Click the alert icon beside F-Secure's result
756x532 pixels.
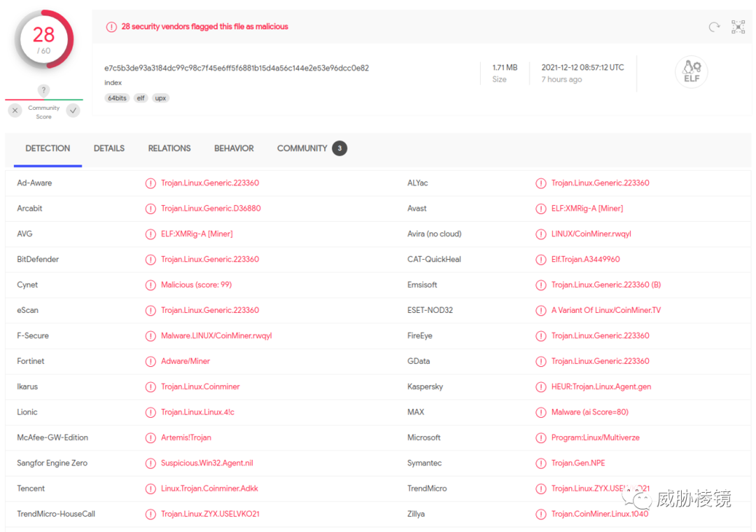coord(150,336)
